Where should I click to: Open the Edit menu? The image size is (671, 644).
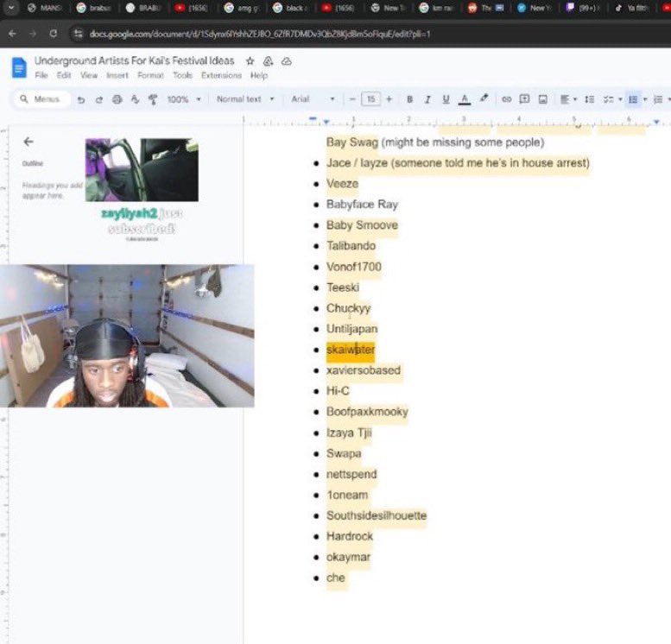(64, 75)
